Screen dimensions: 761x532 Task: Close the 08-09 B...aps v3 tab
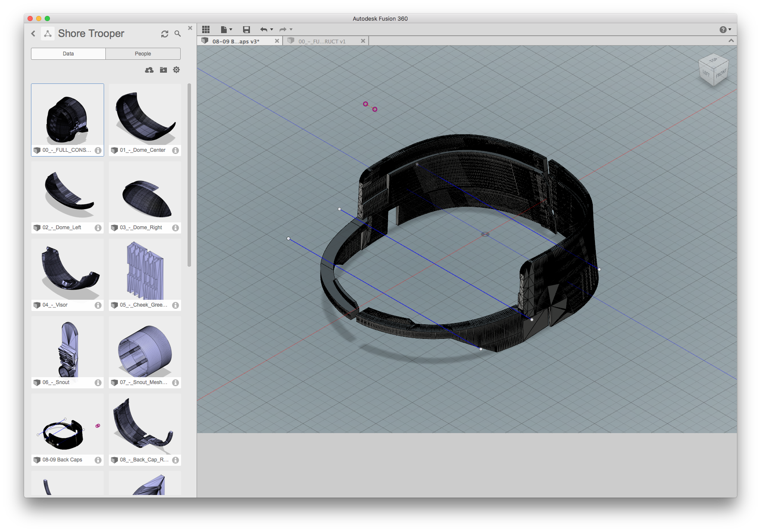(277, 41)
